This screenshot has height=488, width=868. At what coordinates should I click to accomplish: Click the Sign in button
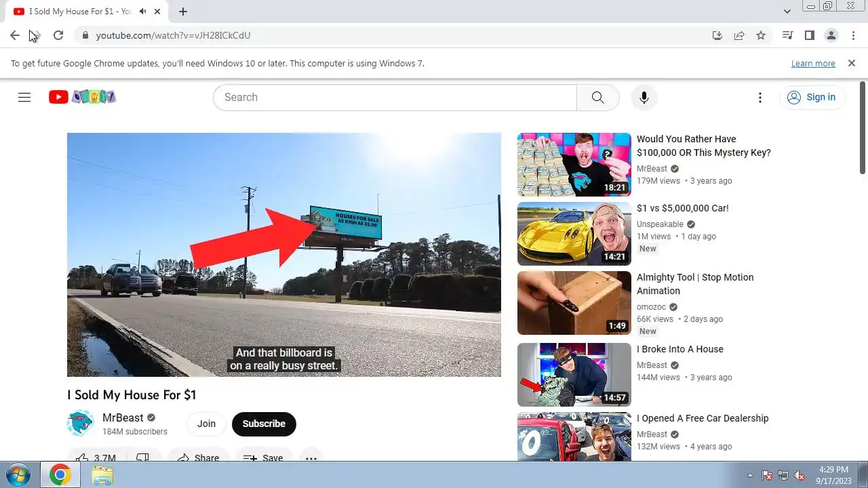click(812, 97)
